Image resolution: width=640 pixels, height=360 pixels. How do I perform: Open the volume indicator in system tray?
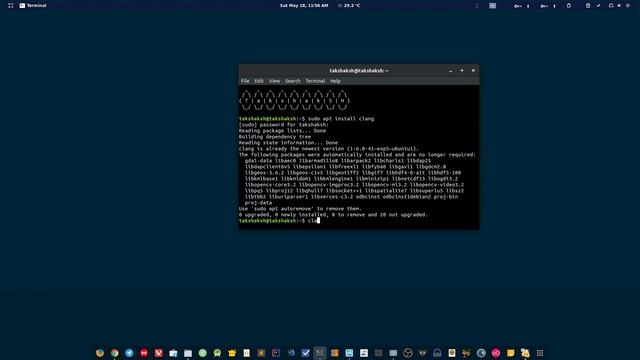tap(619, 6)
